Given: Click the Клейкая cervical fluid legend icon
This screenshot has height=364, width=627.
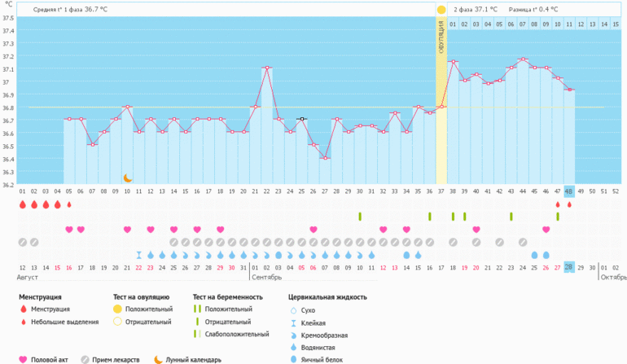Looking at the screenshot, I should (293, 322).
